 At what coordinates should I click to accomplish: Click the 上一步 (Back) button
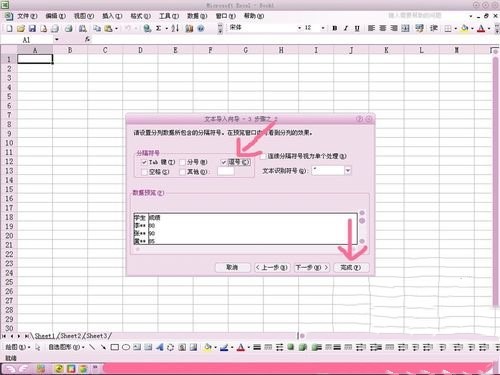coord(272,267)
